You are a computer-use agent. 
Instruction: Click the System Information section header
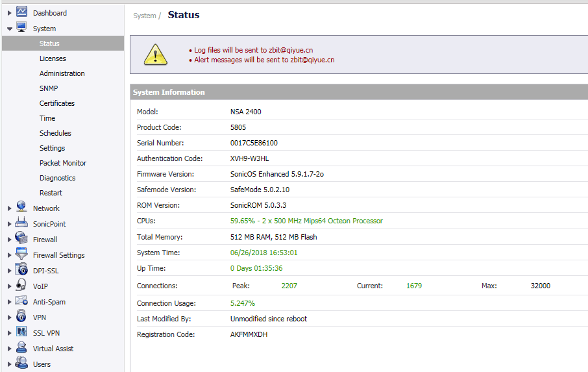pyautogui.click(x=169, y=92)
